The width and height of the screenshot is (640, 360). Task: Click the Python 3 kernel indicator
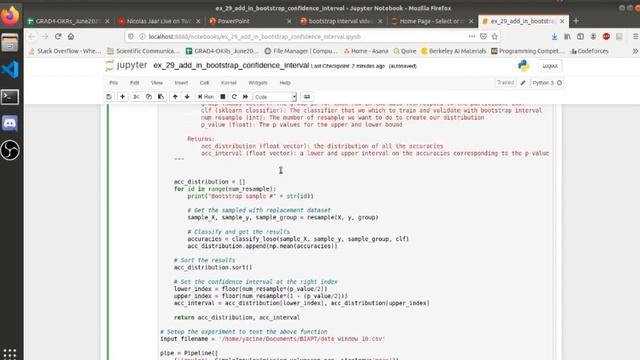[x=547, y=83]
